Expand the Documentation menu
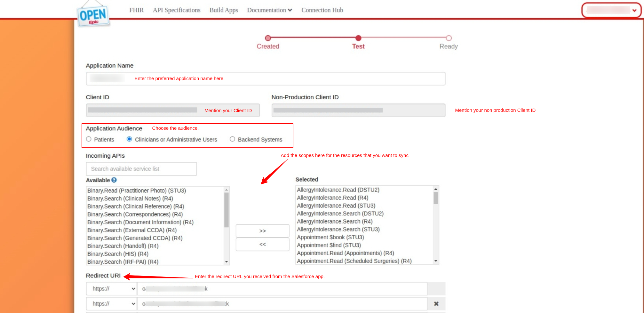This screenshot has width=644, height=313. coord(269,10)
